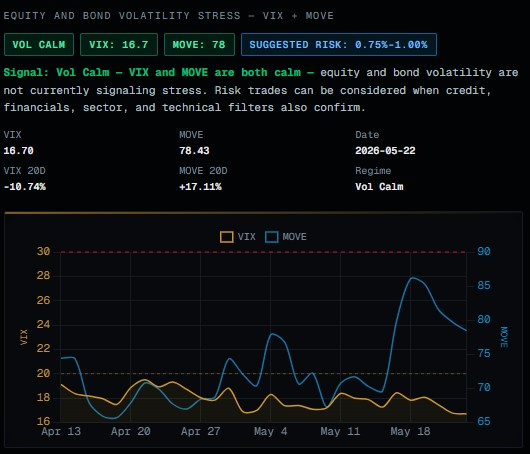Click the 'Apr 20' x-axis label

[131, 431]
